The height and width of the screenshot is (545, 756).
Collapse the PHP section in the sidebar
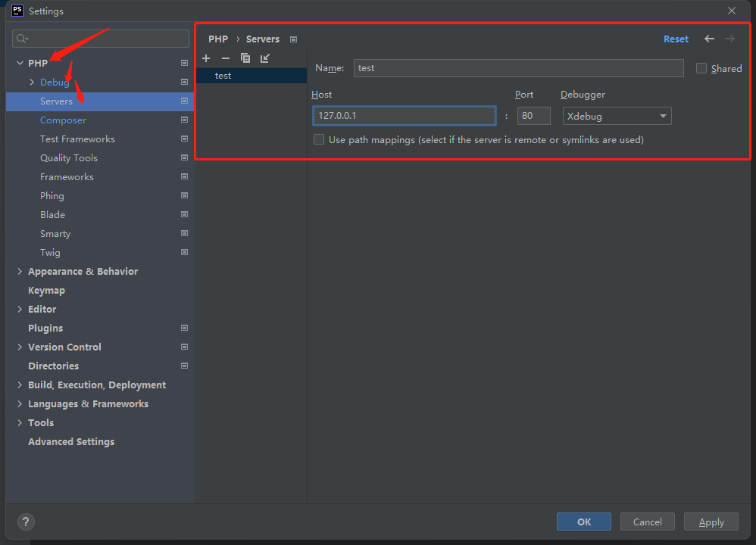(19, 63)
